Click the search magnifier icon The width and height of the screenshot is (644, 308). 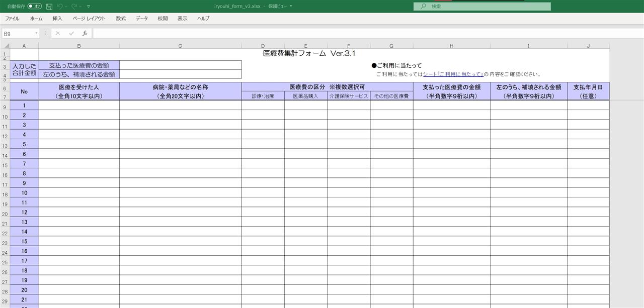tap(423, 7)
